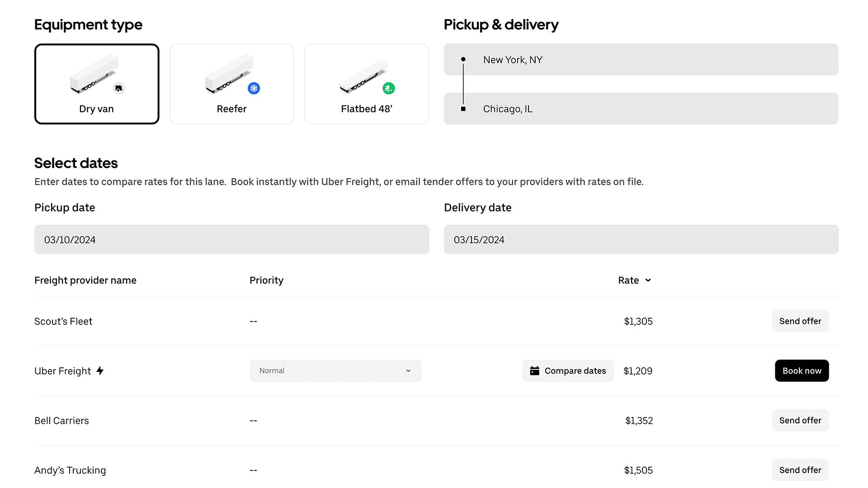The image size is (868, 488).
Task: Edit the New York, NY pickup field
Action: click(641, 60)
